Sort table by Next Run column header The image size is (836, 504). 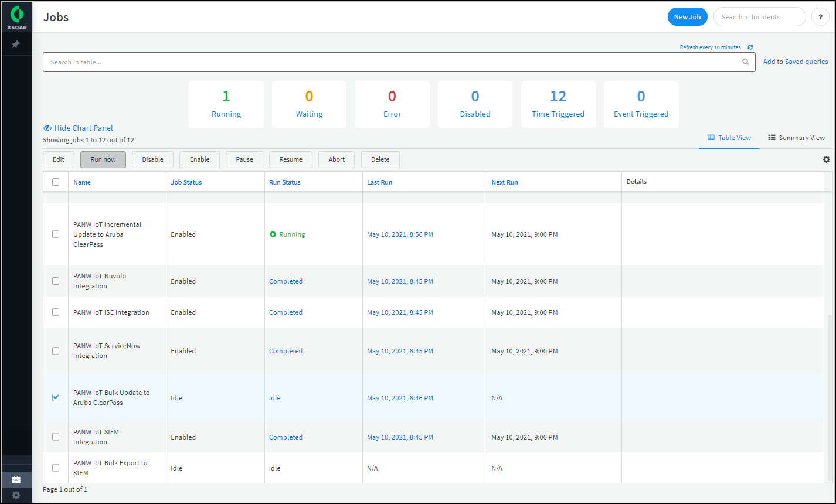point(504,182)
